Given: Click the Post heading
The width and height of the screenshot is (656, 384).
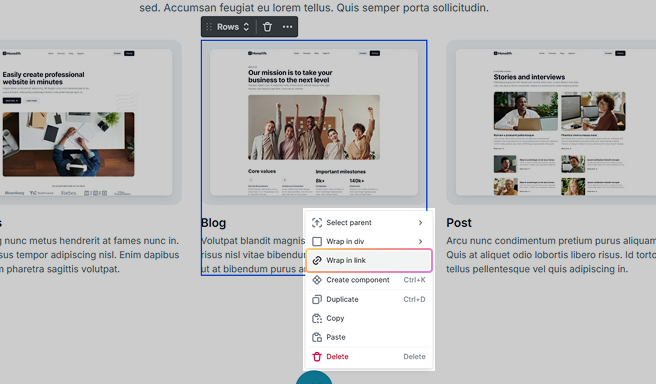Looking at the screenshot, I should [459, 223].
